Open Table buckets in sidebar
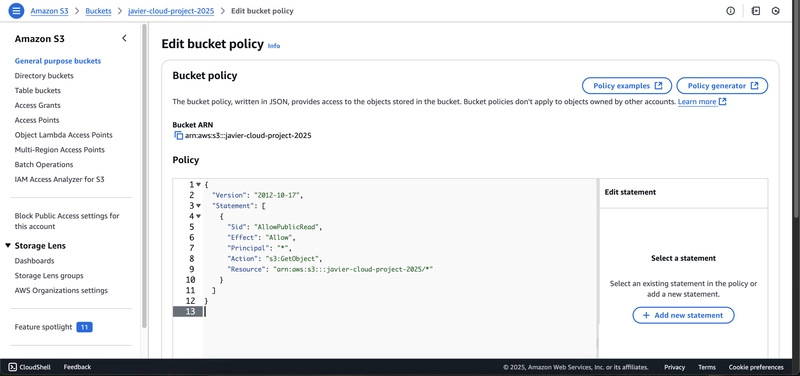 (38, 90)
